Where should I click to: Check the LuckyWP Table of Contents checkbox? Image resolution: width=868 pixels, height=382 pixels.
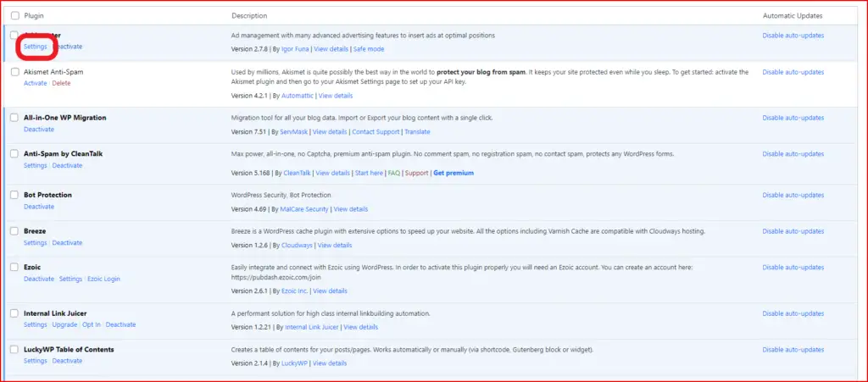point(15,349)
